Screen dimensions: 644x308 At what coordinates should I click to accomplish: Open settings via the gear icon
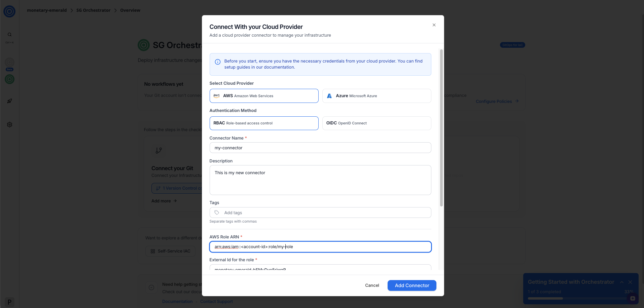coord(9,124)
